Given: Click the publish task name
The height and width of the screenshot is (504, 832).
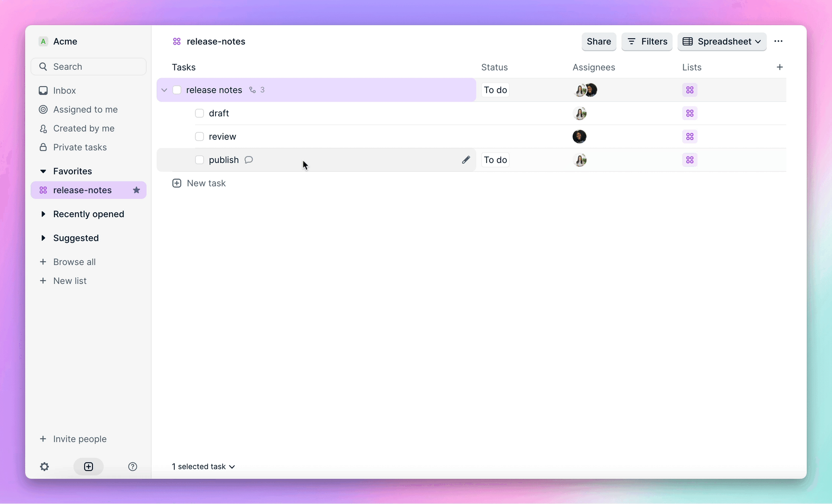Looking at the screenshot, I should [224, 160].
